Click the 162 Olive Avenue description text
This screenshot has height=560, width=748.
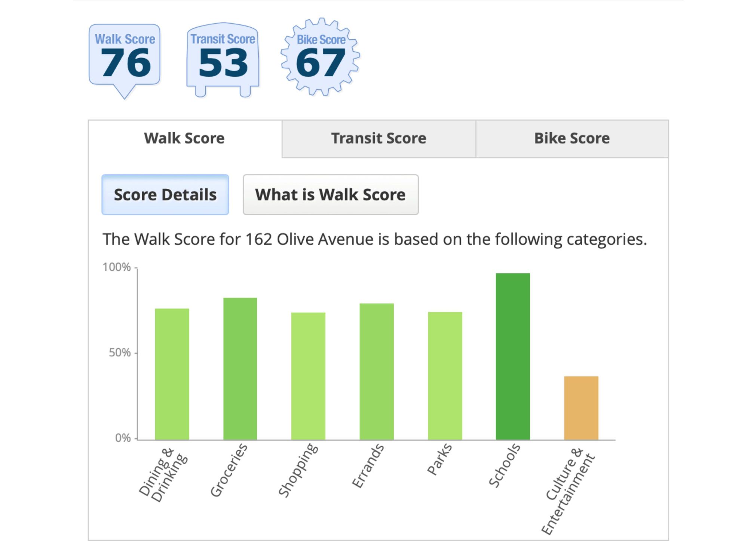point(374,239)
